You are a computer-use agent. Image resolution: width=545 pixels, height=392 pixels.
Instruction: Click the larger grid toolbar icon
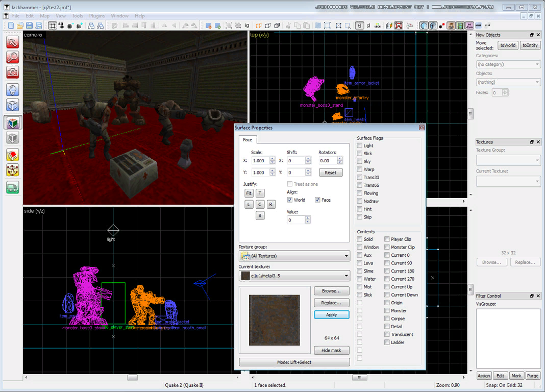[79, 26]
